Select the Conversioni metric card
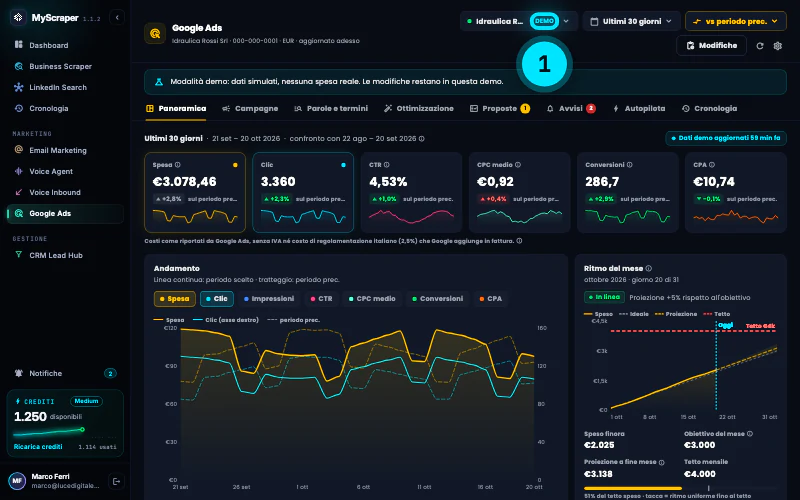 pyautogui.click(x=628, y=192)
